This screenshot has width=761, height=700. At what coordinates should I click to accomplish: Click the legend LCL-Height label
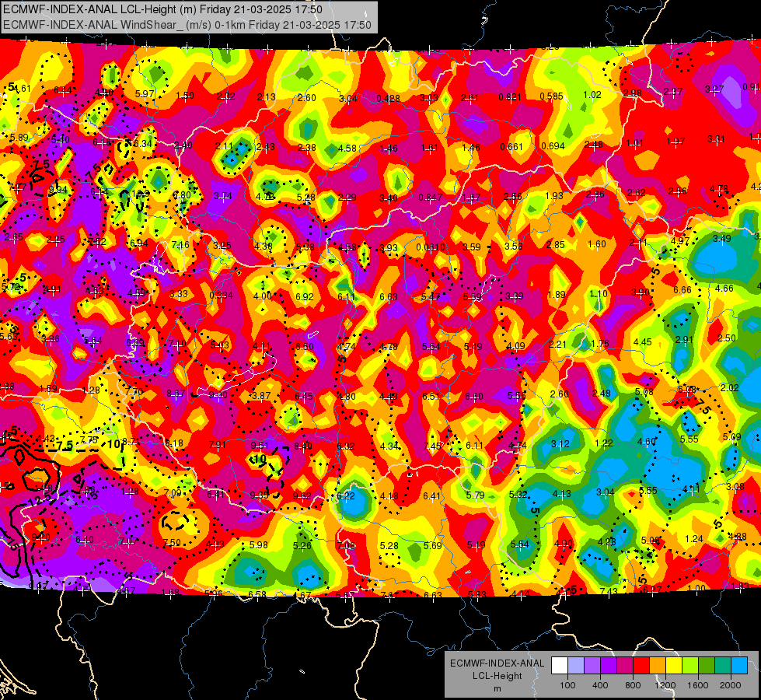[x=497, y=676]
